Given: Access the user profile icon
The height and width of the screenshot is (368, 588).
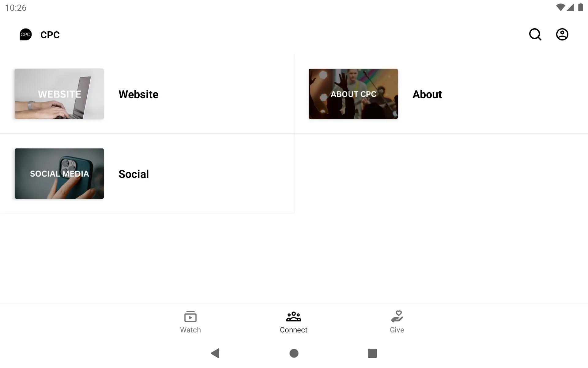Looking at the screenshot, I should [x=562, y=34].
